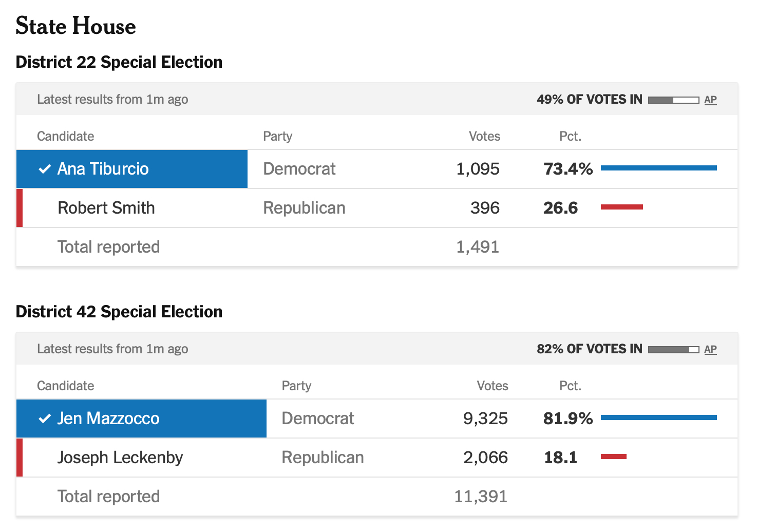Click the checkmark beside Jen Mazzocco
Image resolution: width=757 pixels, height=532 pixels.
coord(45,419)
